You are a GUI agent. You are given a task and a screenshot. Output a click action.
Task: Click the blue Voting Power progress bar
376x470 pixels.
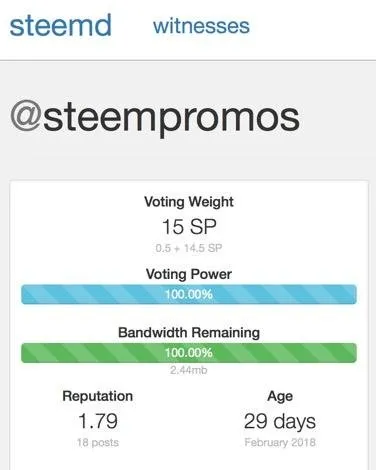coord(189,294)
